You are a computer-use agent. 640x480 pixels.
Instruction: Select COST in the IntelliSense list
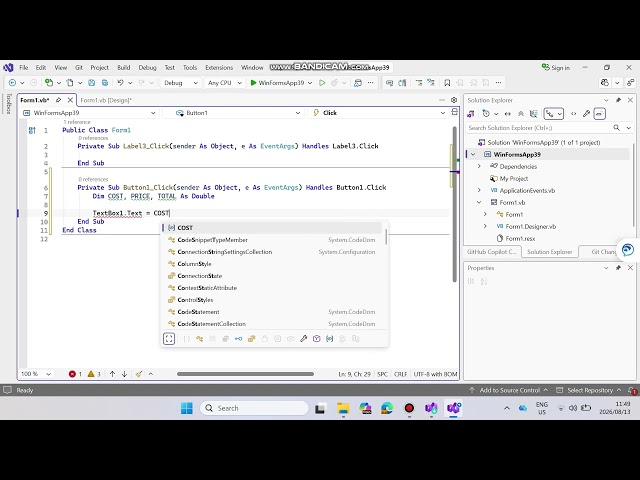tap(272, 228)
